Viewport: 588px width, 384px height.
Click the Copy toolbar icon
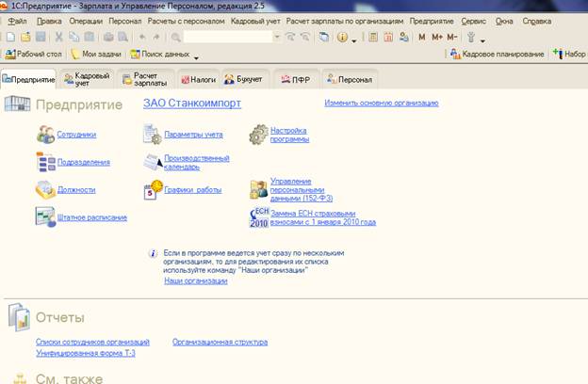click(73, 37)
